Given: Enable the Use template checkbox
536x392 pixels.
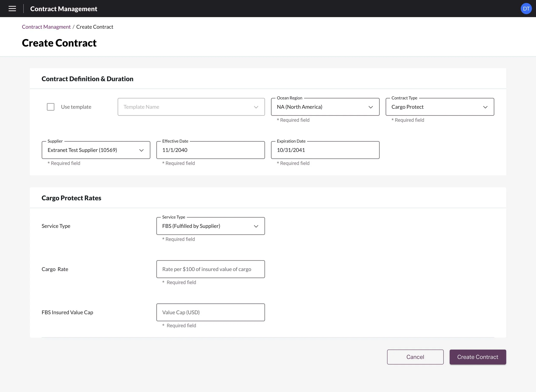Looking at the screenshot, I should [51, 107].
